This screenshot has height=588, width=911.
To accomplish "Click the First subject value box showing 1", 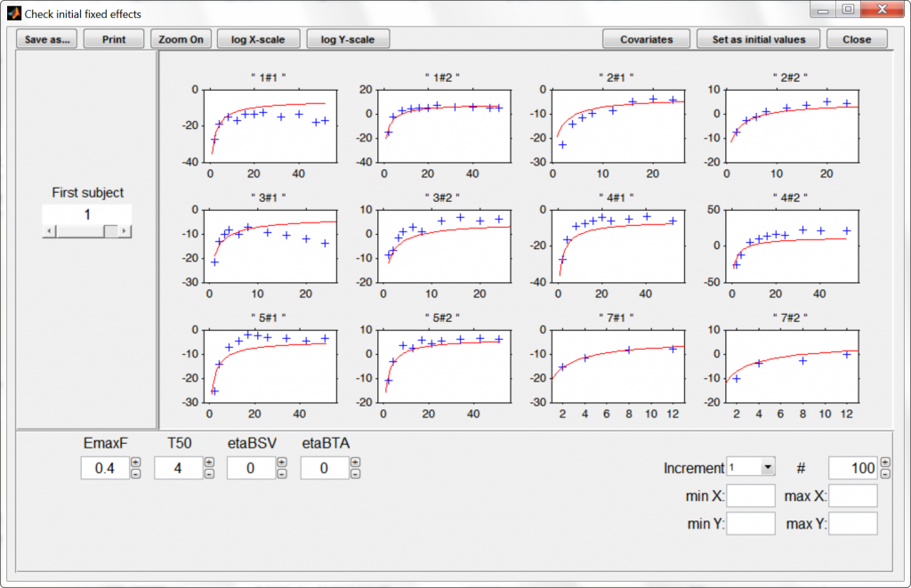I will [x=86, y=213].
